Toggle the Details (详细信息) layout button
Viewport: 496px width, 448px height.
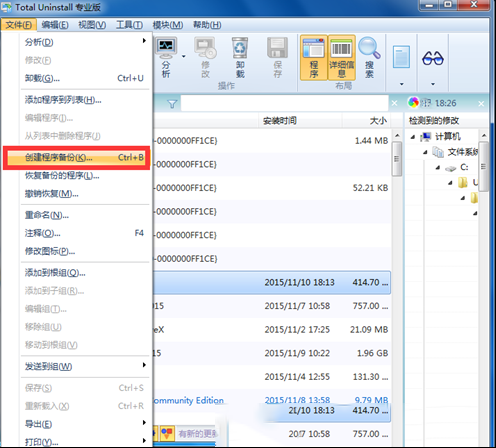click(342, 58)
